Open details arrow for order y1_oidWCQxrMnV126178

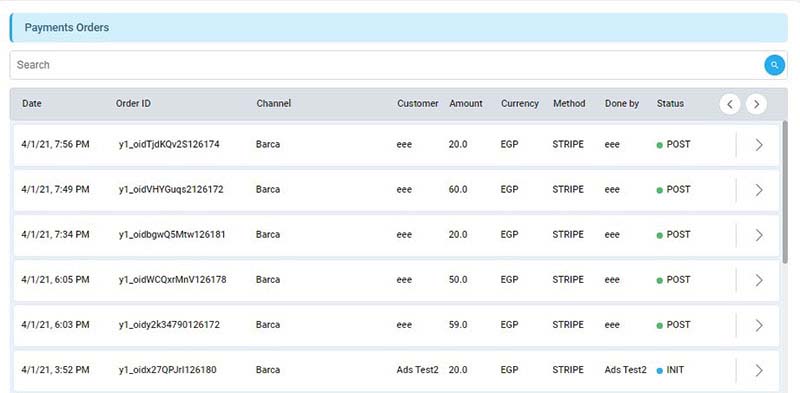click(x=759, y=280)
